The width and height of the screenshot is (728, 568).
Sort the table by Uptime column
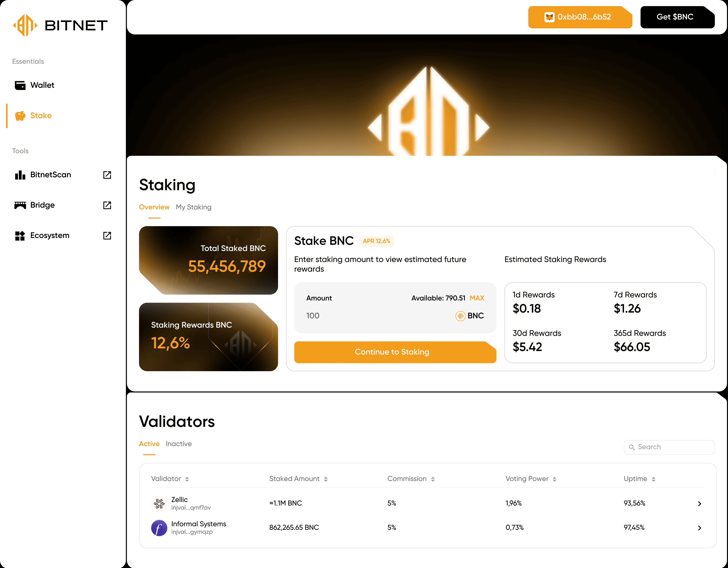pyautogui.click(x=653, y=479)
